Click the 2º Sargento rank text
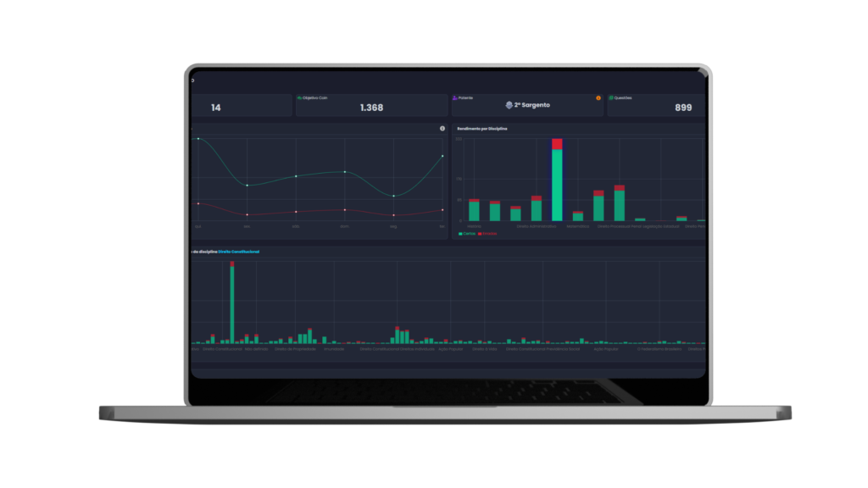 click(x=532, y=106)
